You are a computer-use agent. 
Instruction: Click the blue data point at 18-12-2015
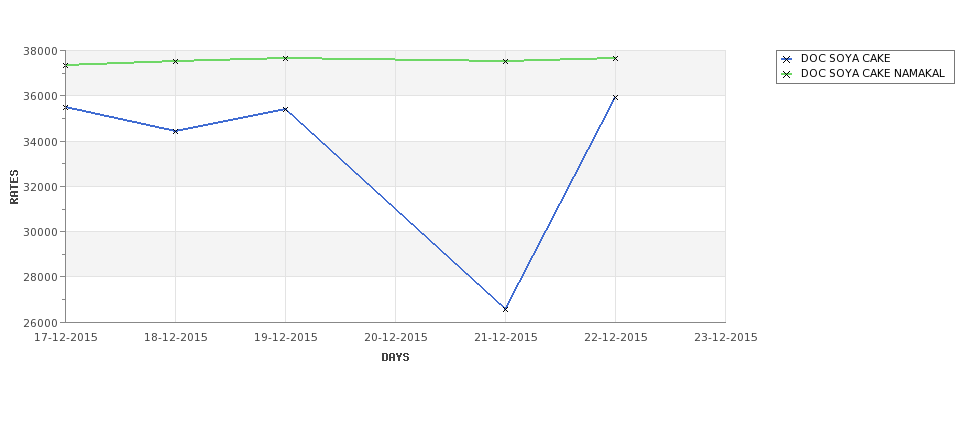175,131
